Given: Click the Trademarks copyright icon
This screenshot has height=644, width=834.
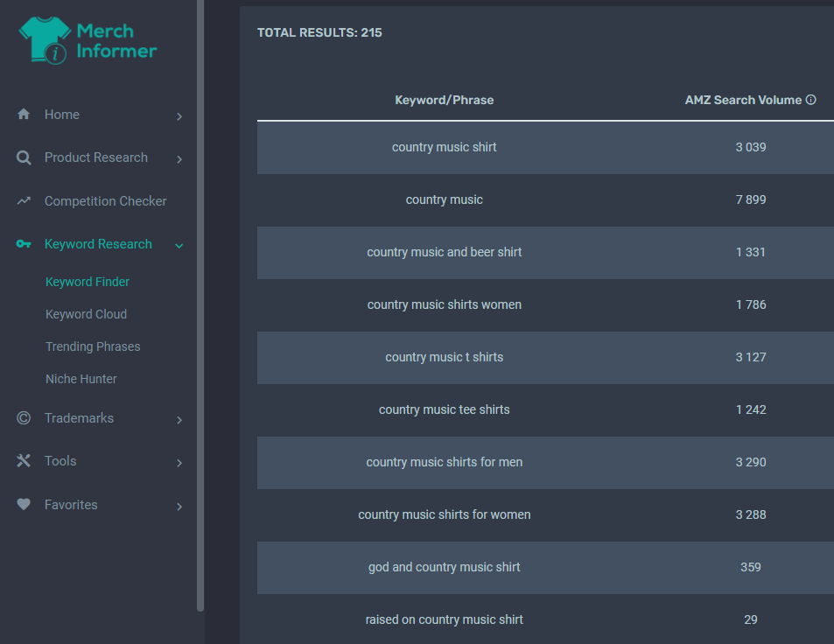Looking at the screenshot, I should click(x=24, y=418).
